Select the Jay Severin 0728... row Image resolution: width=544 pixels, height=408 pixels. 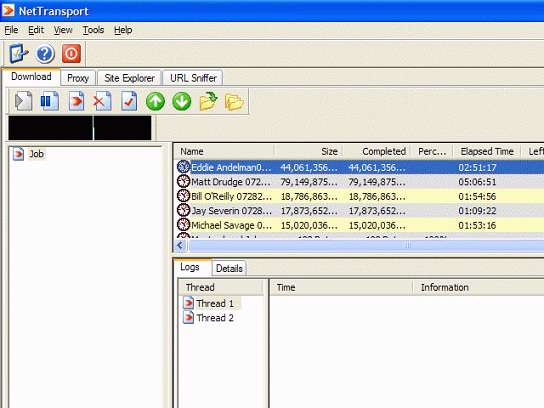(359, 211)
